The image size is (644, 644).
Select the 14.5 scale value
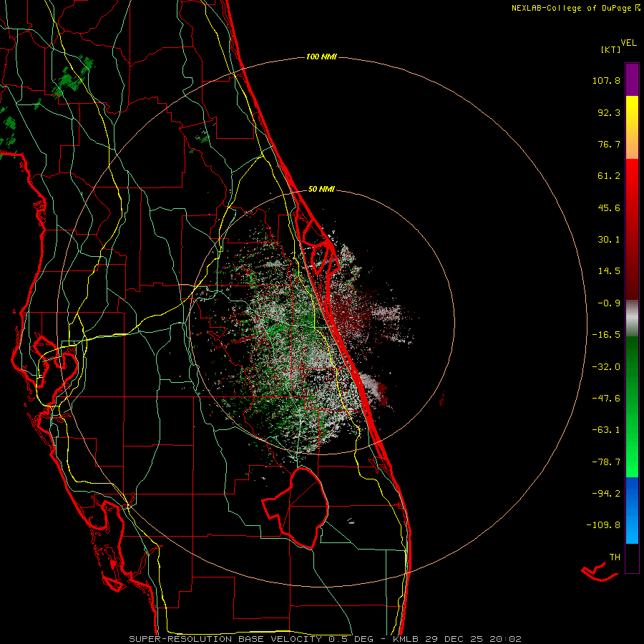point(609,271)
